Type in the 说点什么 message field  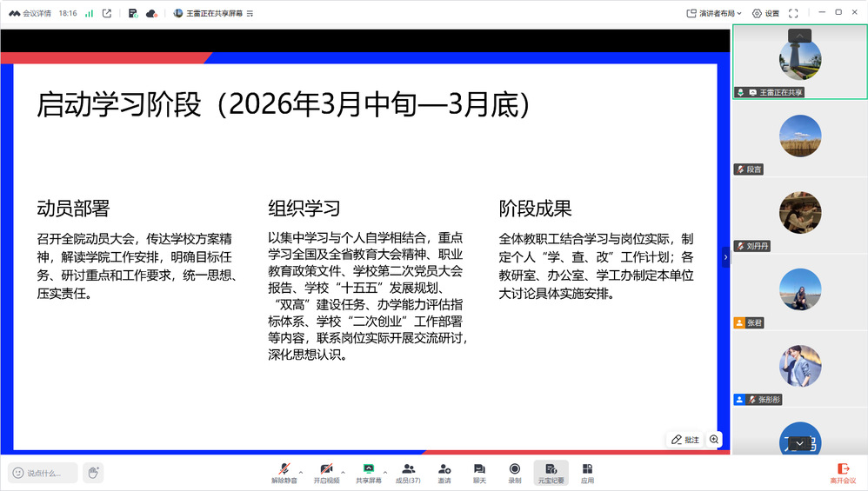43,473
